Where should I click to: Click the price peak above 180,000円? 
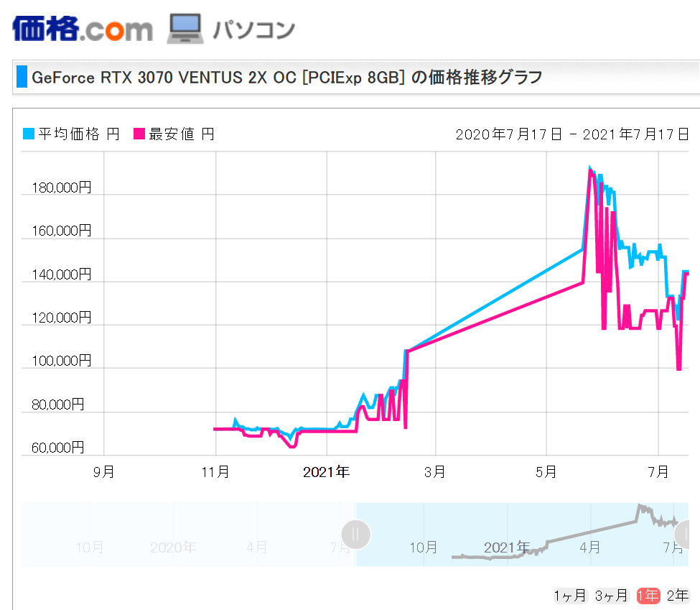590,170
